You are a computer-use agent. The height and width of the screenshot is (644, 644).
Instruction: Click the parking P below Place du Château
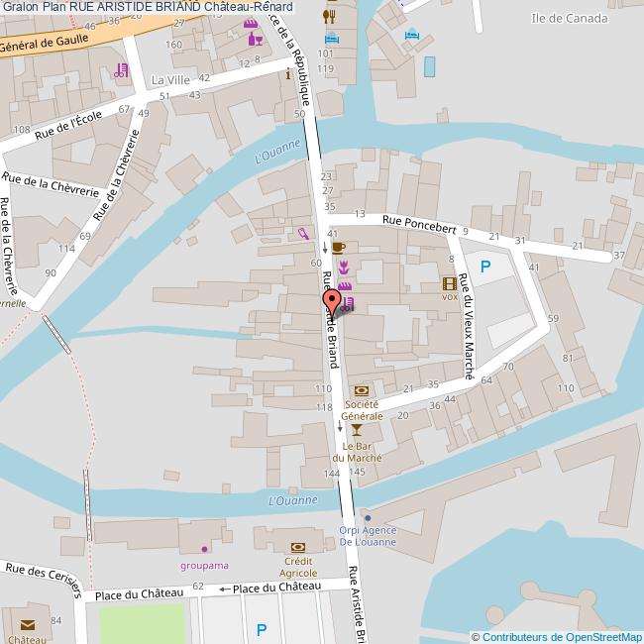tap(262, 629)
